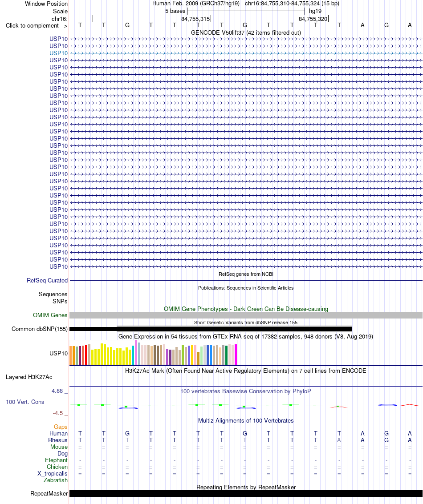Click the RefSeq Curated track label
Screen dimensions: 423x504
47,280
